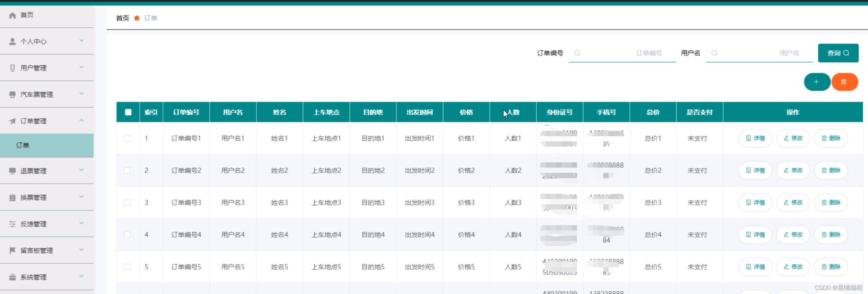Click the 订单 breadcrumb text

click(x=151, y=18)
